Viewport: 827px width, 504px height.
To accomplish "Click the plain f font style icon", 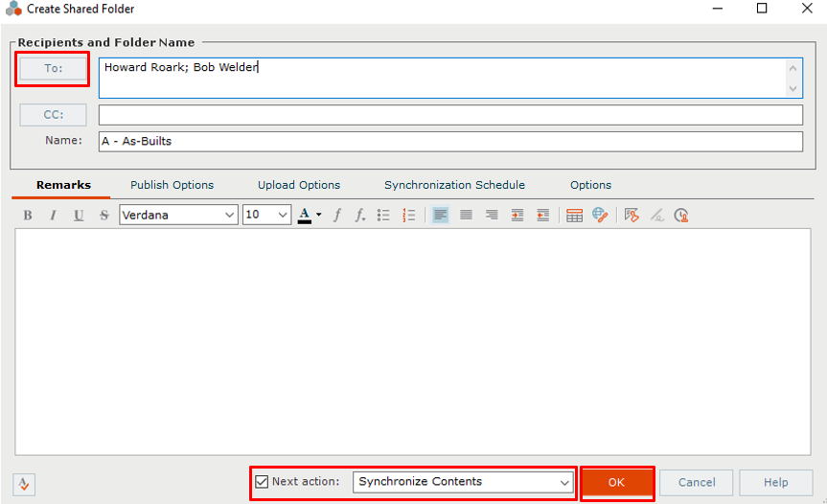I will pyautogui.click(x=337, y=215).
